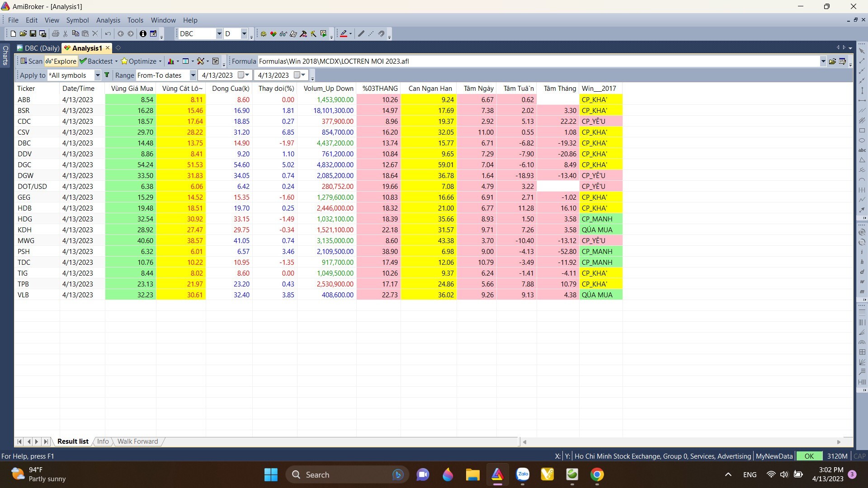Click the Undo arrow icon
Viewport: 868px width, 488px height.
point(108,34)
